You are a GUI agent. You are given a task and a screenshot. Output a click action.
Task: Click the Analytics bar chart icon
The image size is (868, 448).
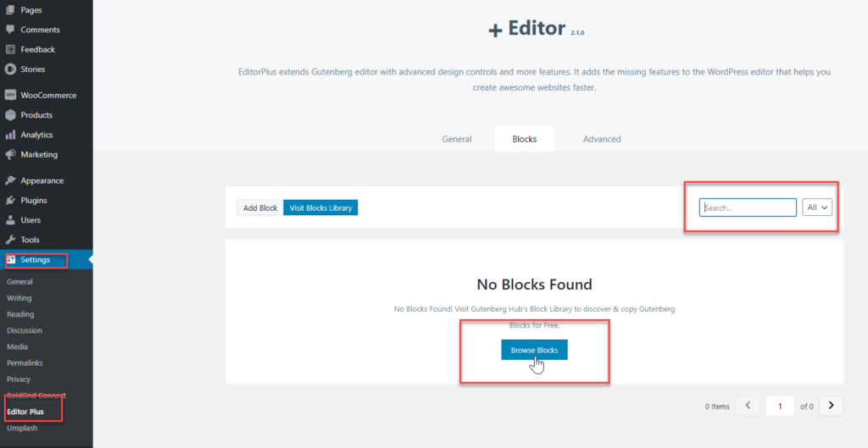(x=10, y=135)
